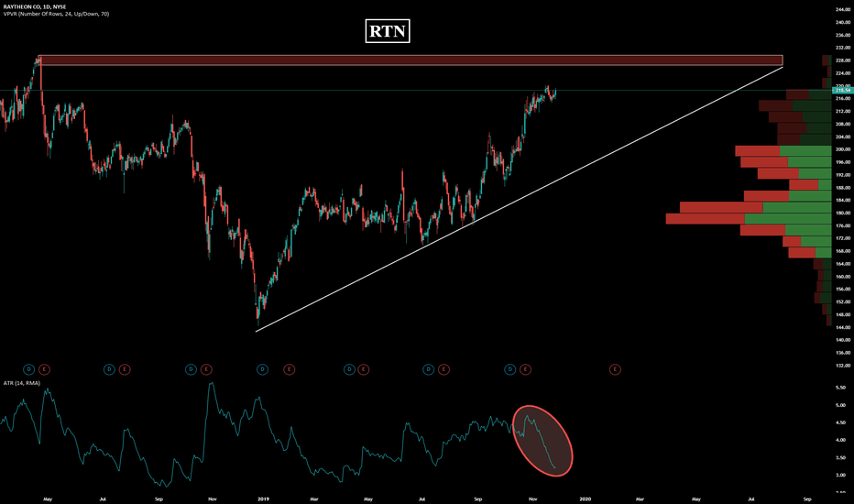Click the leftmost earnings (E) marker
Image resolution: width=854 pixels, height=504 pixels.
[44, 369]
